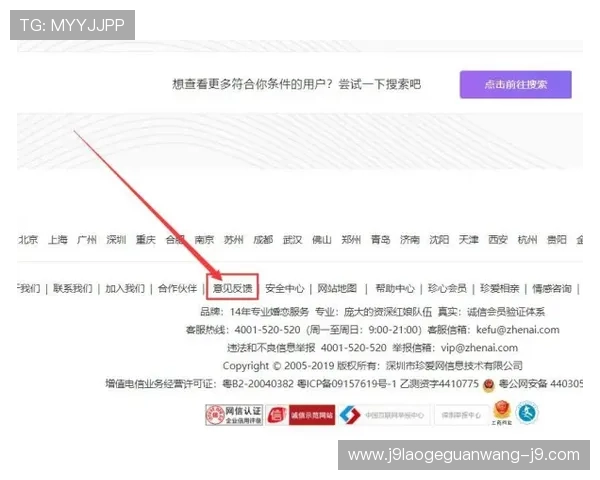
Task: Open the 帮助中心 help link
Action: pos(395,288)
